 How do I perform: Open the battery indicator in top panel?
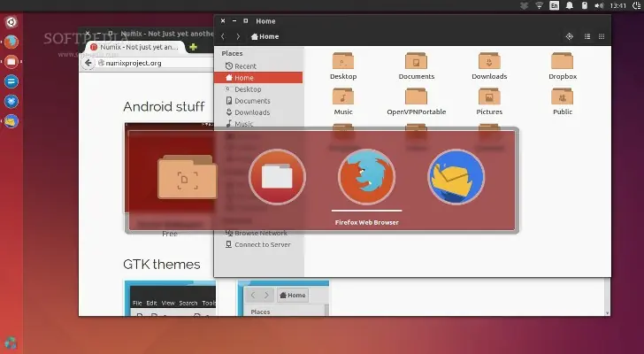[585, 5]
